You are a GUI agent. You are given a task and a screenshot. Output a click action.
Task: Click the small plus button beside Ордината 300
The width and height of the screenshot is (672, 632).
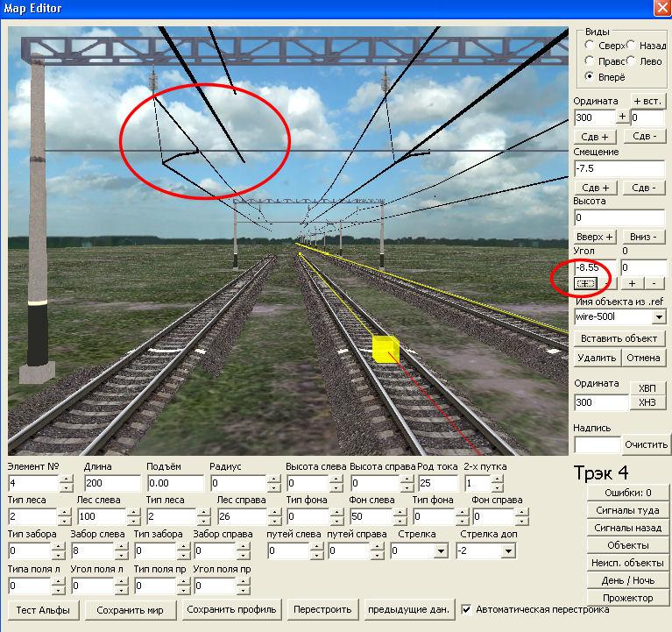pos(622,117)
